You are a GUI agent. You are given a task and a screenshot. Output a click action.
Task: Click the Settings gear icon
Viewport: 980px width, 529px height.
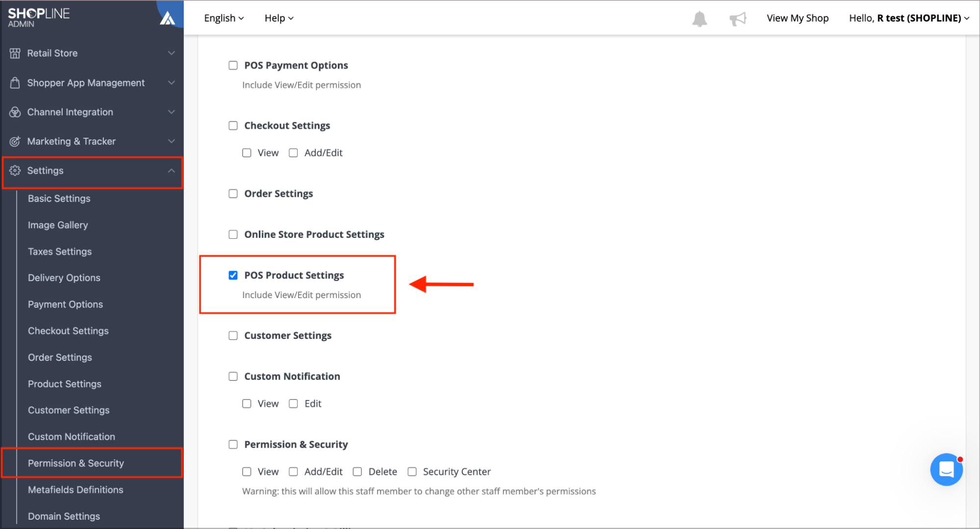pyautogui.click(x=15, y=171)
